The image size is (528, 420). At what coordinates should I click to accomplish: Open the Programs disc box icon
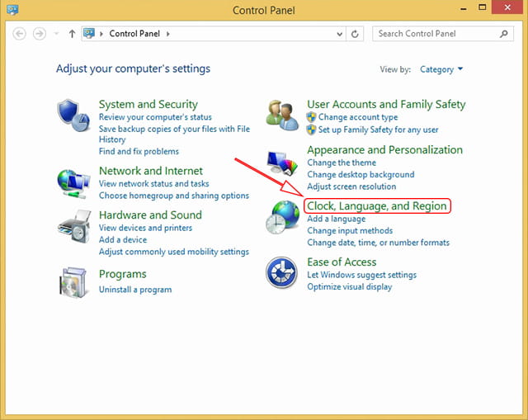coord(73,282)
